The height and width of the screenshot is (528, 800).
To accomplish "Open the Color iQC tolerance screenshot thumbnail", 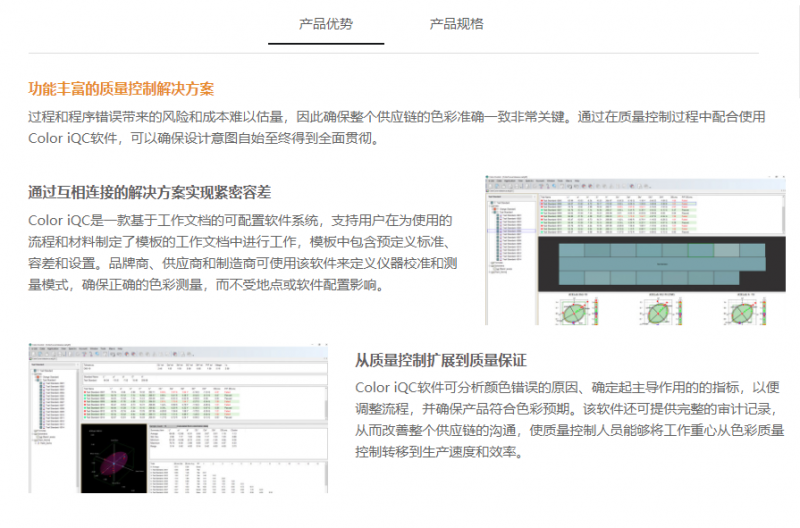I will 635,250.
